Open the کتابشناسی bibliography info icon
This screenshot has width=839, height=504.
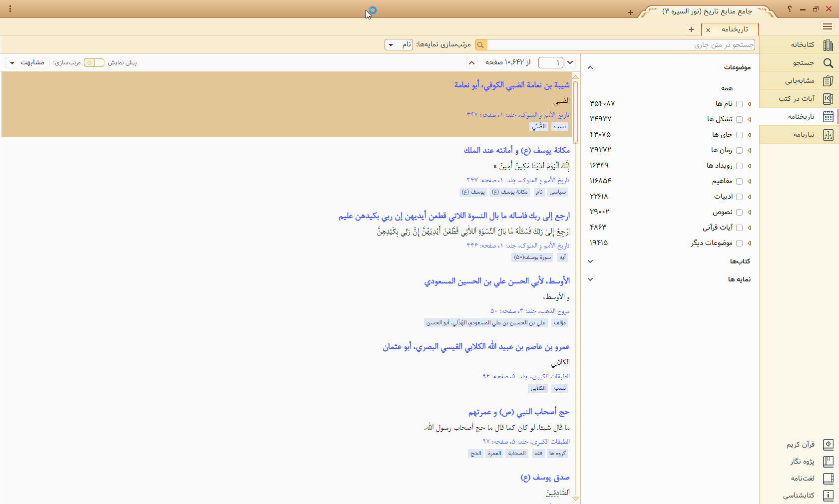coord(828,496)
